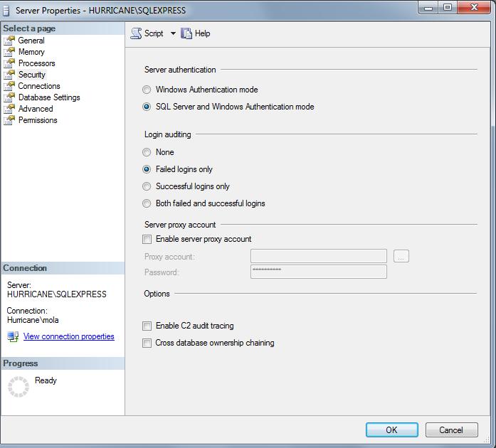Maximize the Server Properties window
496x448 pixels.
(448, 8)
